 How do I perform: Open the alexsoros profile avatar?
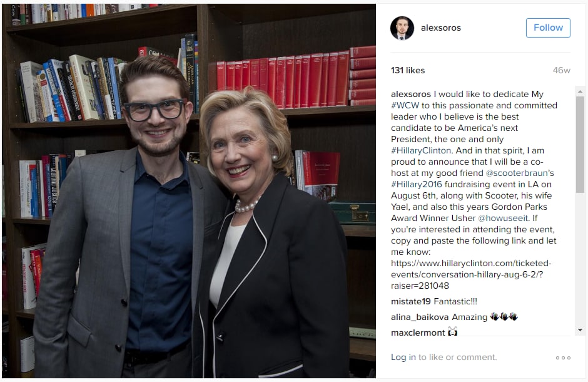(x=402, y=28)
